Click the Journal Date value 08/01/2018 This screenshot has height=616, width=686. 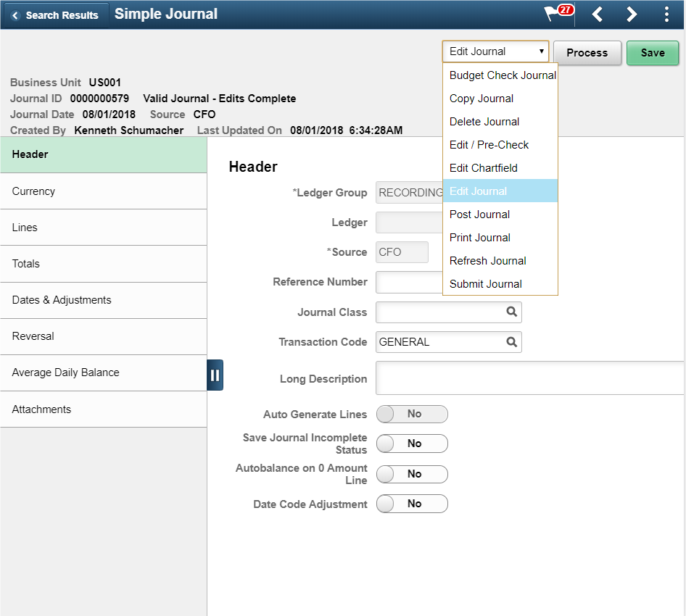(x=109, y=115)
